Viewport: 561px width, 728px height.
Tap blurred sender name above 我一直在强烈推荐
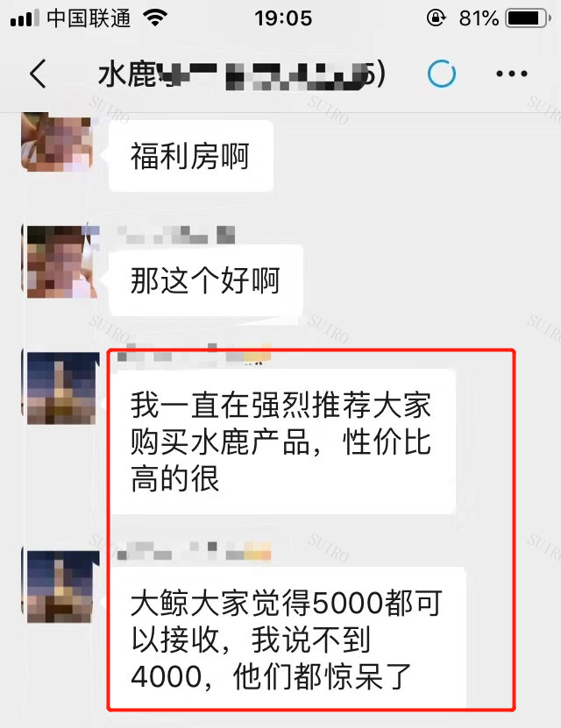point(194,353)
